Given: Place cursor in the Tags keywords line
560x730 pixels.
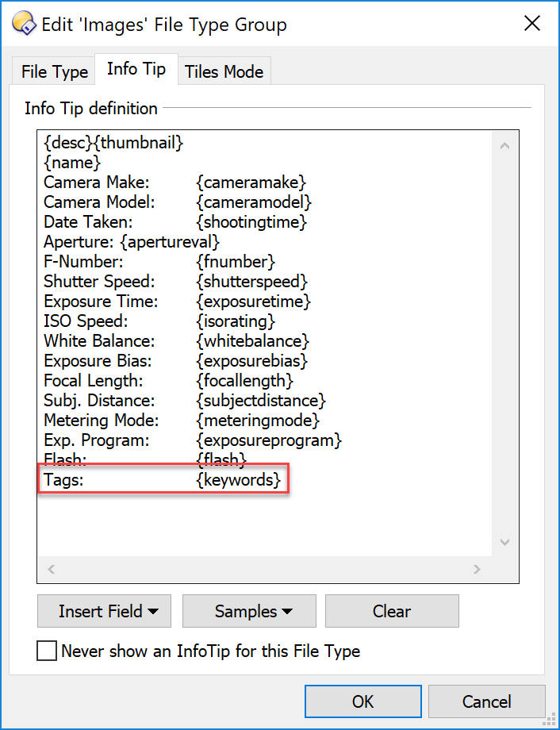Looking at the screenshot, I should tap(163, 479).
